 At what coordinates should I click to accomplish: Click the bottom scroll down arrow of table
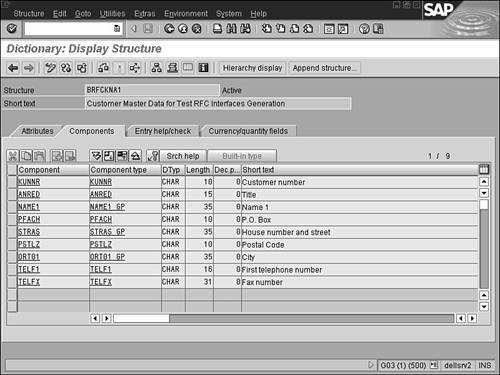pyautogui.click(x=484, y=307)
